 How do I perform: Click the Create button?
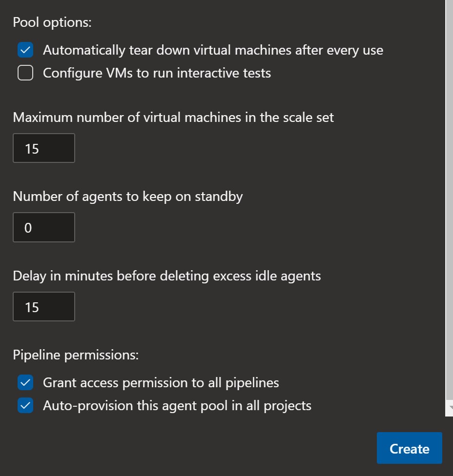pyautogui.click(x=409, y=448)
